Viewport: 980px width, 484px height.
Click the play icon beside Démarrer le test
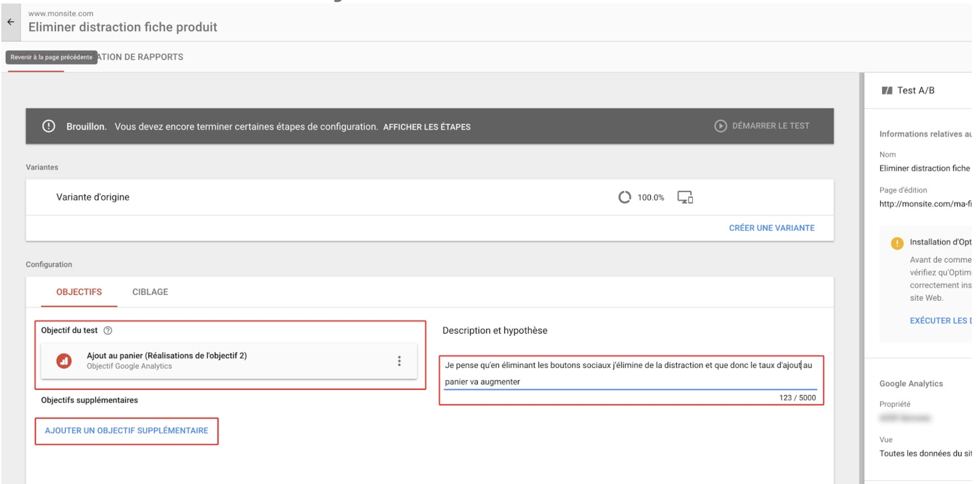click(720, 126)
